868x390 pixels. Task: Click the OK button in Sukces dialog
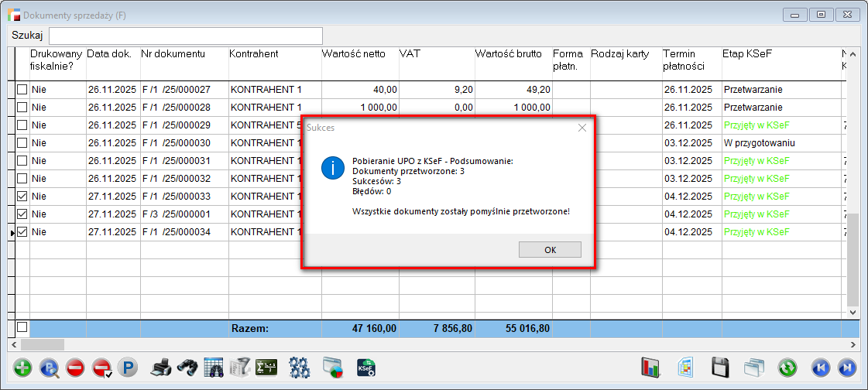[x=550, y=249]
